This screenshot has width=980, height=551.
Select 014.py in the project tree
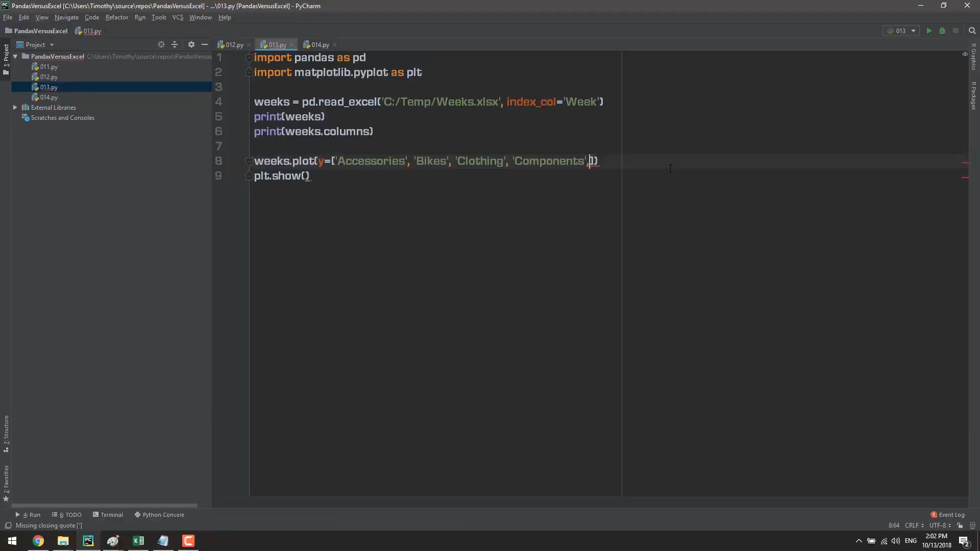48,97
